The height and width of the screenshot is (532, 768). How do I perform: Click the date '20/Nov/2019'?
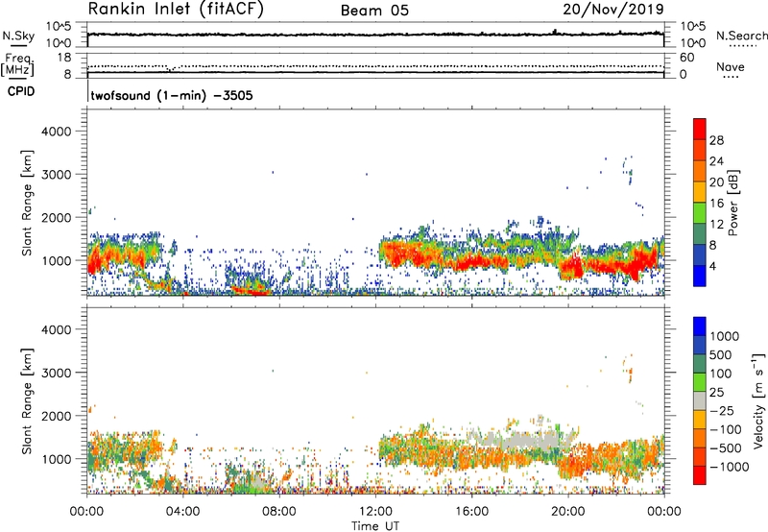tap(613, 10)
